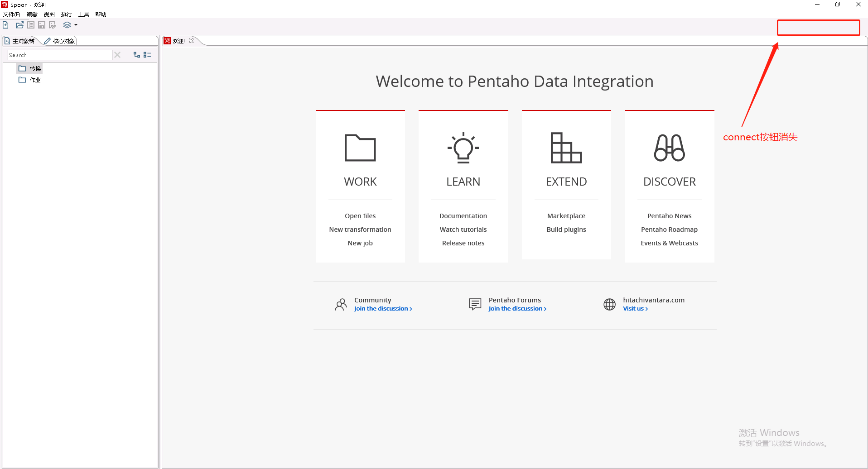Viewport: 868px width, 469px height.
Task: Minimize the Spoon window
Action: tap(817, 5)
